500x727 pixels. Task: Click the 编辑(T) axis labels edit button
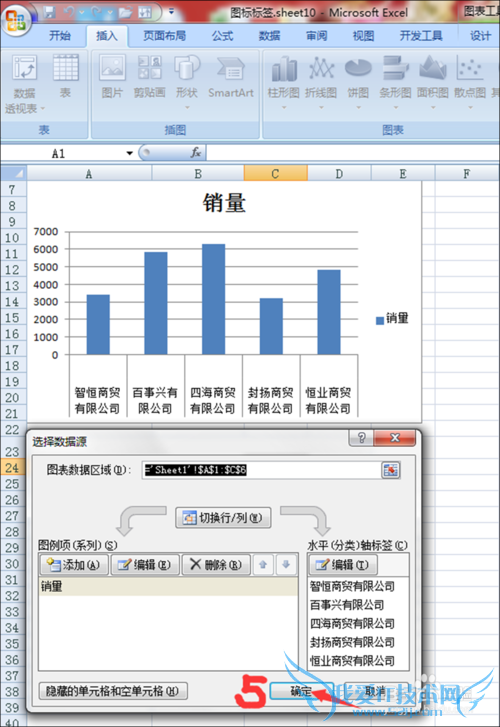[x=342, y=565]
